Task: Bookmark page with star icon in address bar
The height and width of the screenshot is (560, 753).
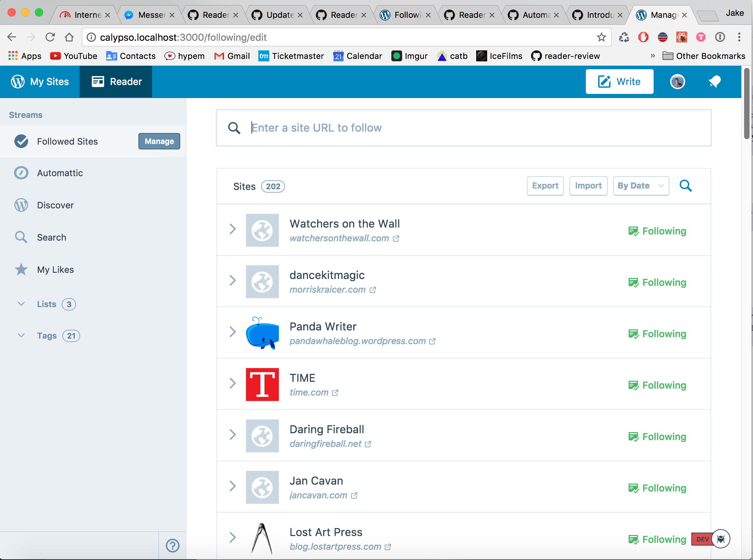Action: (x=601, y=37)
